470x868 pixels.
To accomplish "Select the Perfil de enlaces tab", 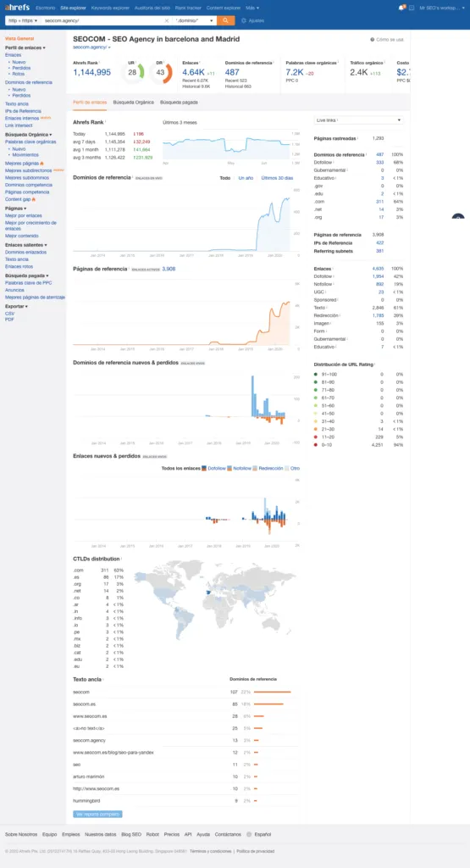I will click(90, 103).
